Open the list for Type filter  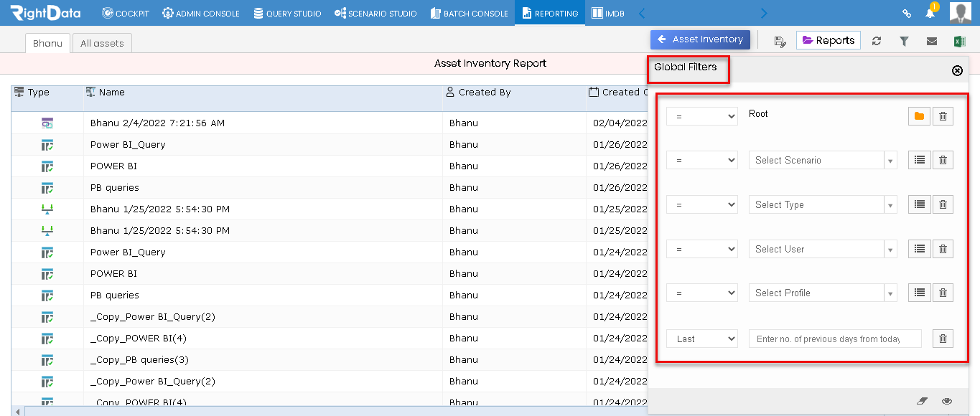click(919, 204)
